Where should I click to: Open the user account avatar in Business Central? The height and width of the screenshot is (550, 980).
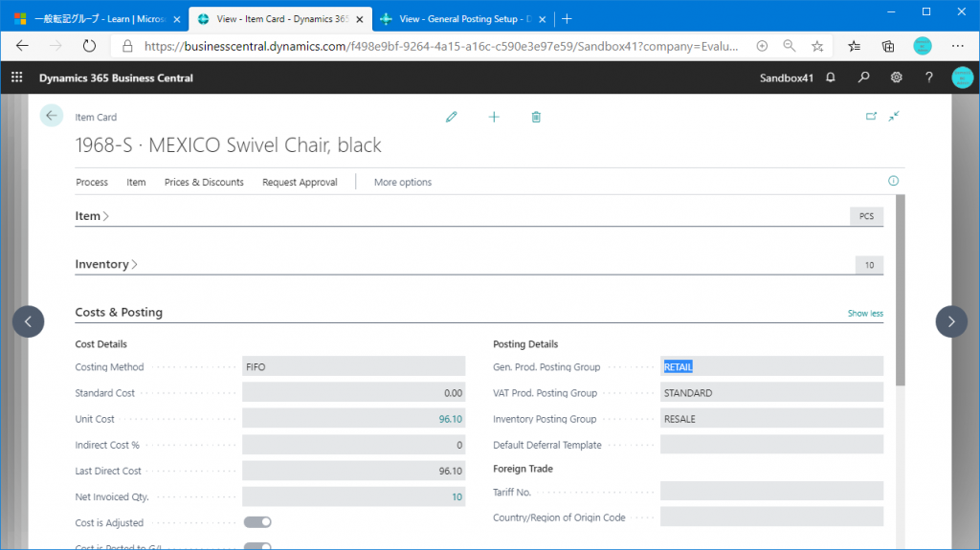pyautogui.click(x=963, y=77)
